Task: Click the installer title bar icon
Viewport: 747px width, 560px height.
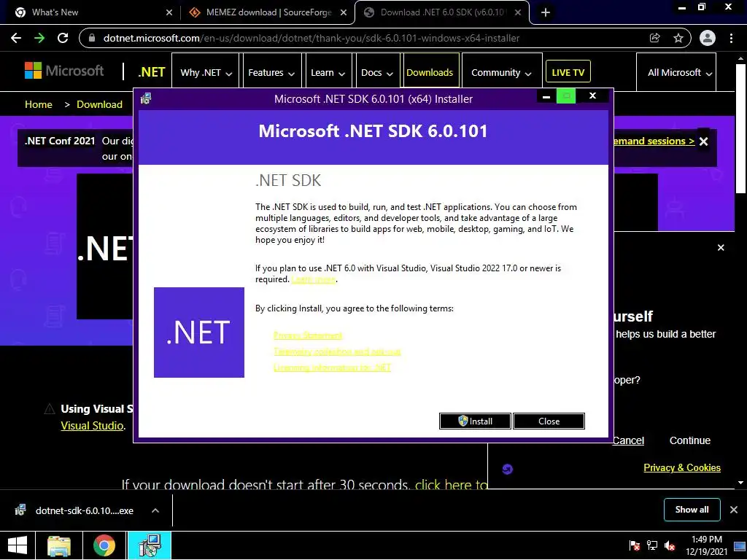Action: (146, 98)
